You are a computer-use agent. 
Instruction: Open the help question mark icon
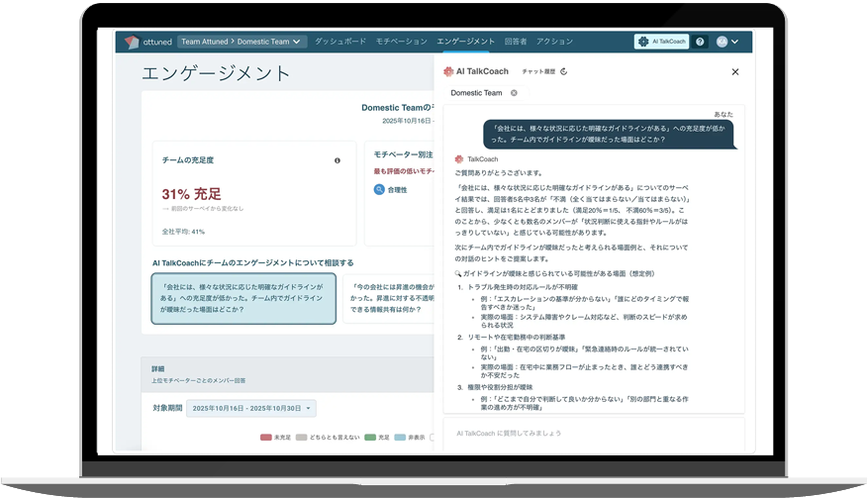tap(700, 42)
